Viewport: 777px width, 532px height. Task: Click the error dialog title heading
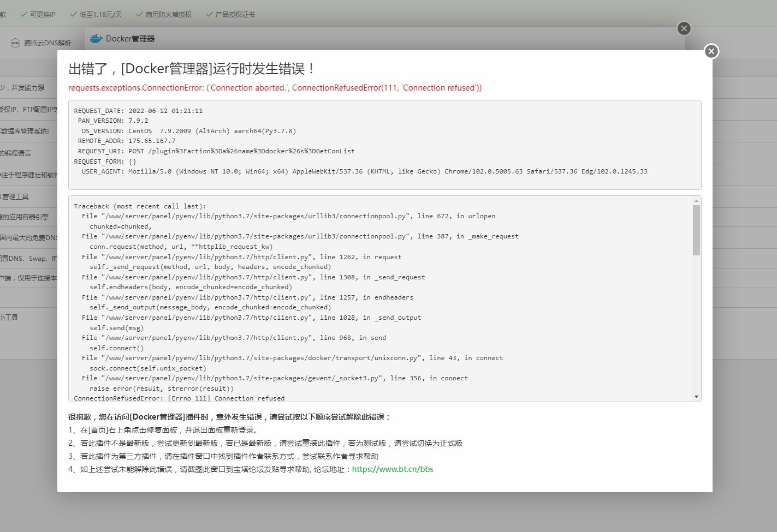coord(192,69)
